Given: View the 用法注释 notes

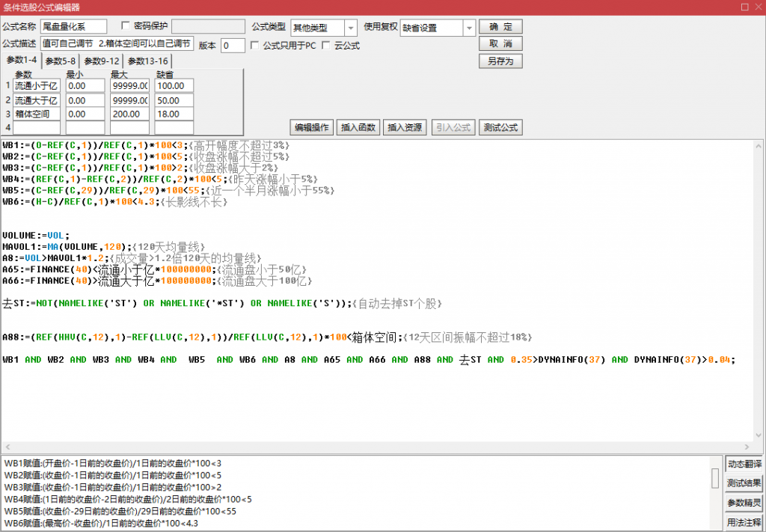Looking at the screenshot, I should (744, 522).
